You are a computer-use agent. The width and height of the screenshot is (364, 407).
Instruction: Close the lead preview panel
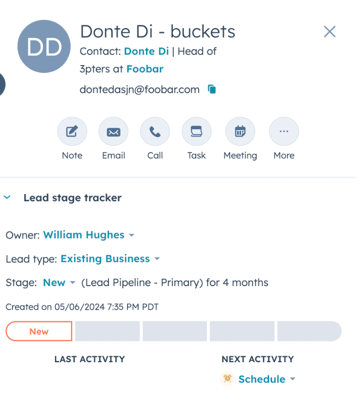[x=330, y=32]
